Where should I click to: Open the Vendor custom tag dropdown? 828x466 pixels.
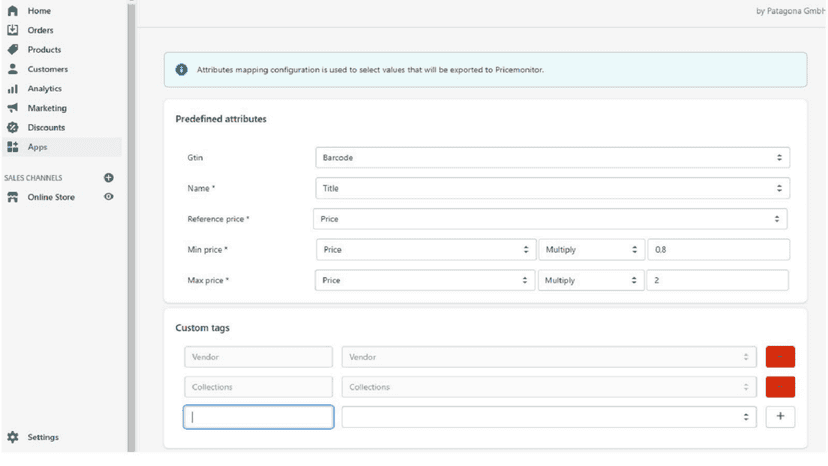(549, 357)
